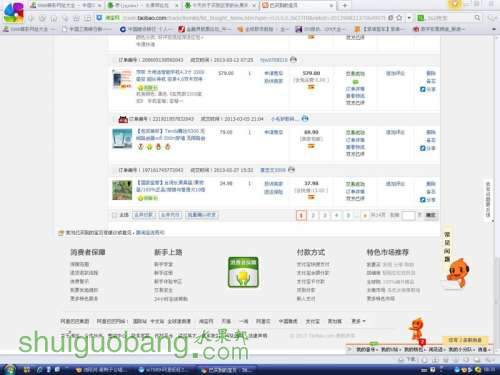Go to page 2 of the orders
Viewport: 500px width, 375px height.
pyautogui.click(x=313, y=215)
